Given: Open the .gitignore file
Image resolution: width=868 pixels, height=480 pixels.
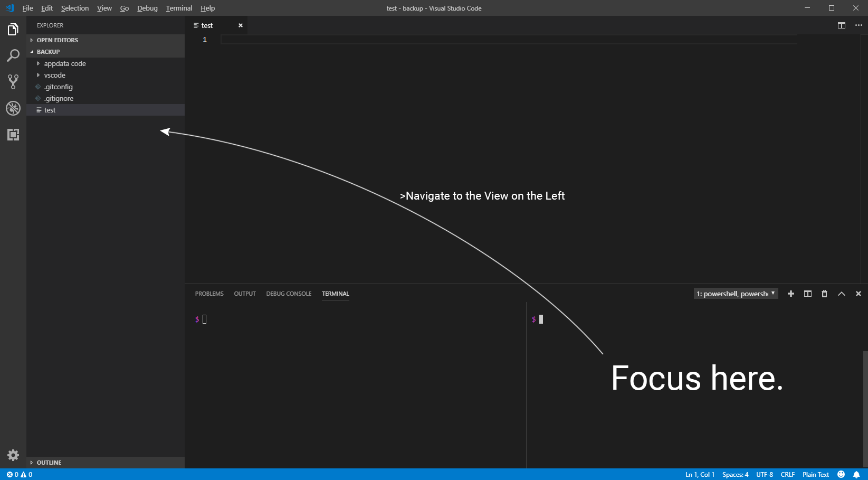Looking at the screenshot, I should [106, 98].
